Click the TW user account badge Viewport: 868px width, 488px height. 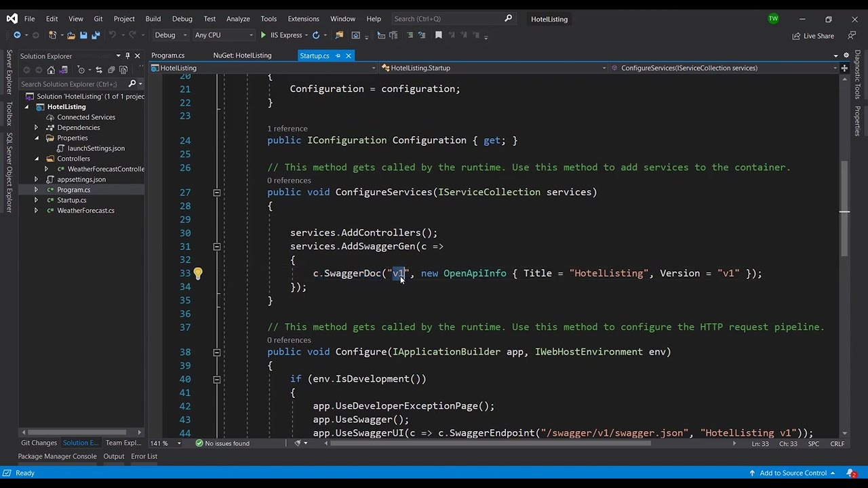point(773,18)
